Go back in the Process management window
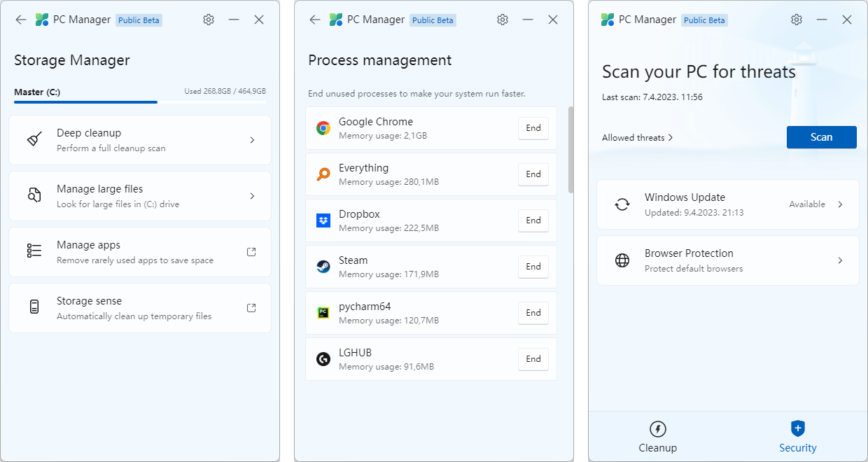868x462 pixels. (315, 20)
